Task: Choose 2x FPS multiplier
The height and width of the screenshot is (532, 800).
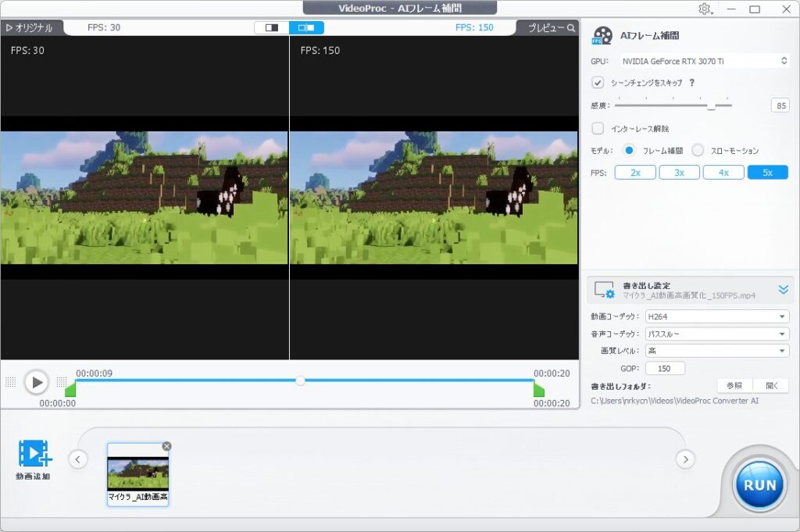Action: (x=635, y=173)
